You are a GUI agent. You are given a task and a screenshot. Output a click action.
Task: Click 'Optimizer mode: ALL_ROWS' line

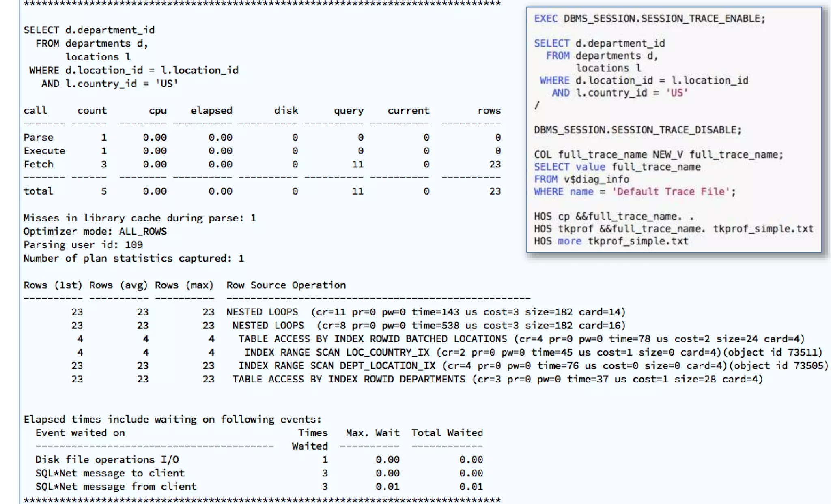point(95,232)
